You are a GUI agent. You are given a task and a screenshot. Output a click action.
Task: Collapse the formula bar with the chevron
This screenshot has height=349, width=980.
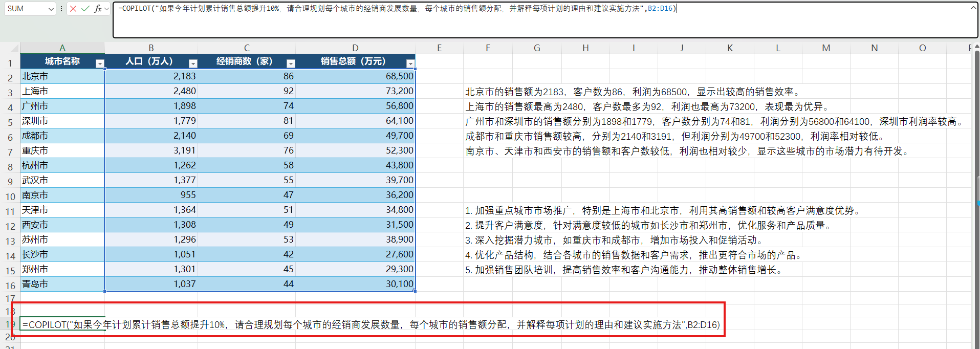pos(973,8)
